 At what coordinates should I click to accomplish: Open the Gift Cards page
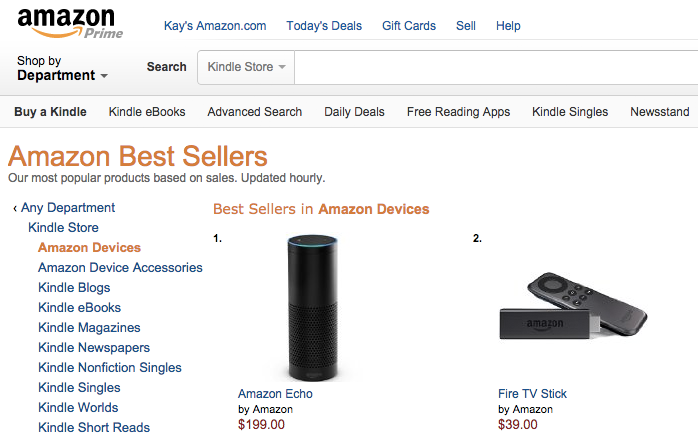409,26
